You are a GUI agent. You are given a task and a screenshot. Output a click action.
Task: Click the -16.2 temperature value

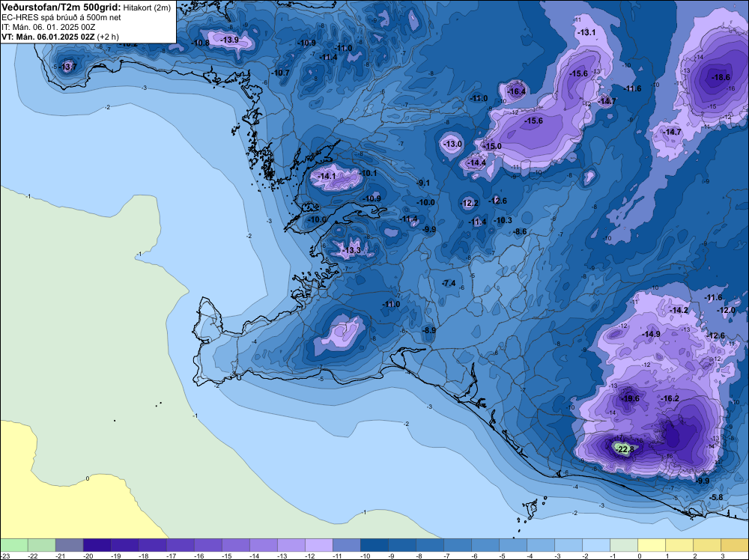670,398
